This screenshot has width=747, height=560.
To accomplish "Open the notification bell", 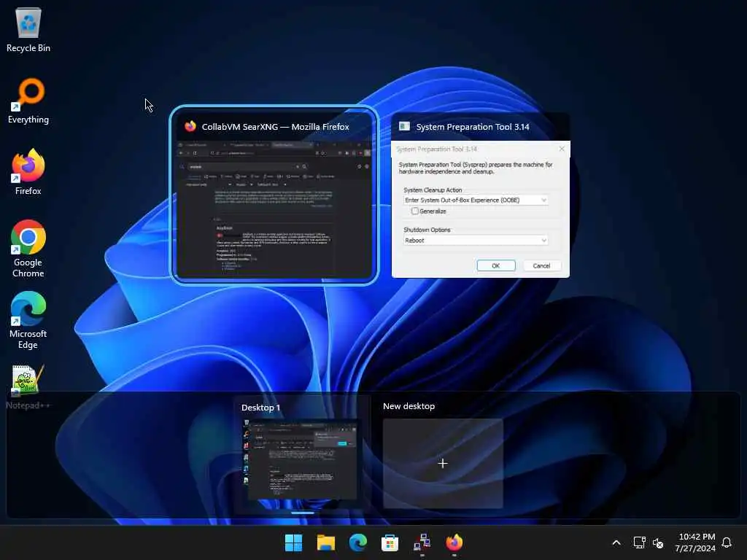I will (x=727, y=542).
